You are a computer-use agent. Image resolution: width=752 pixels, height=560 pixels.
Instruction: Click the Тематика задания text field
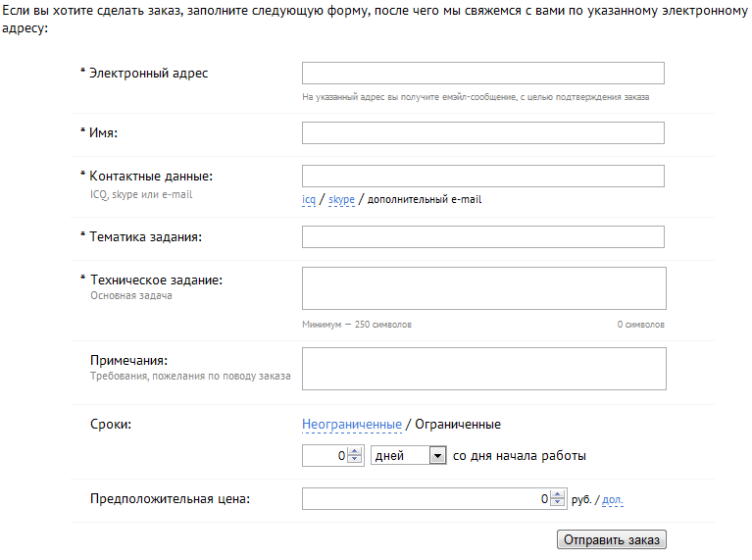click(x=482, y=237)
